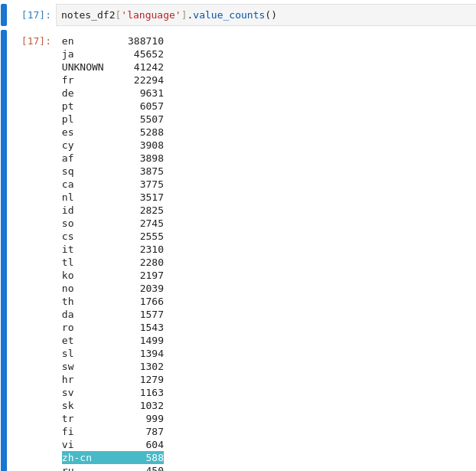The height and width of the screenshot is (471, 476).
Task: Collapse input cell using blue bar
Action: click(4, 15)
